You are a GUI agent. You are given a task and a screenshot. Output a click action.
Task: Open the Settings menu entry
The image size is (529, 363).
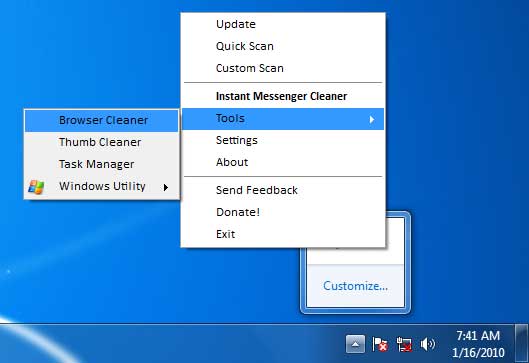[283, 140]
